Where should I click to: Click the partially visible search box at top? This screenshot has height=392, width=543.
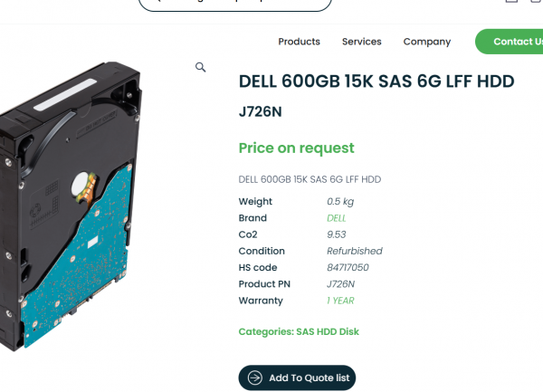pos(235,5)
